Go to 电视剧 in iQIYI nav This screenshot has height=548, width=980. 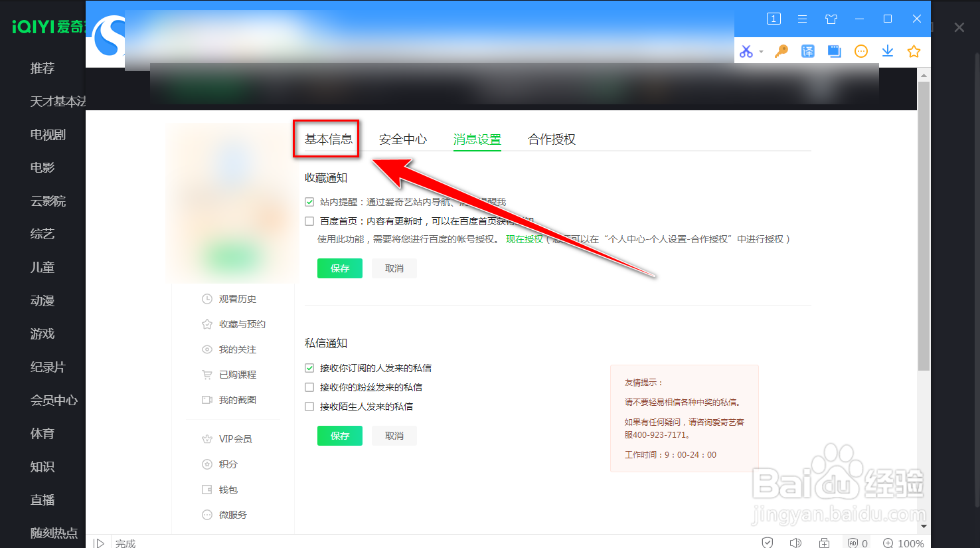pyautogui.click(x=48, y=135)
